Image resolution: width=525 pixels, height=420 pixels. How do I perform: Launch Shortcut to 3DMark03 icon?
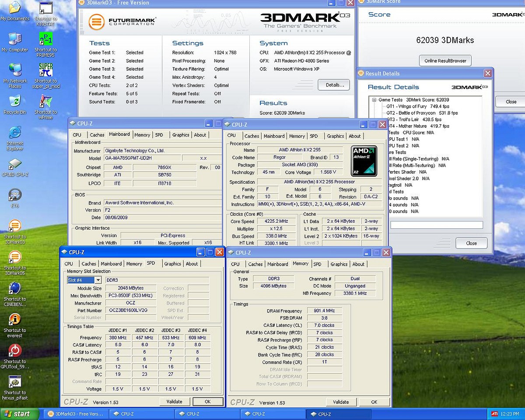point(14,232)
